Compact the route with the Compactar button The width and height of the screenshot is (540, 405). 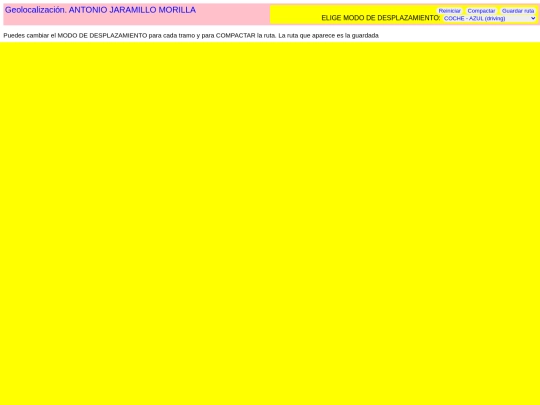pyautogui.click(x=481, y=11)
